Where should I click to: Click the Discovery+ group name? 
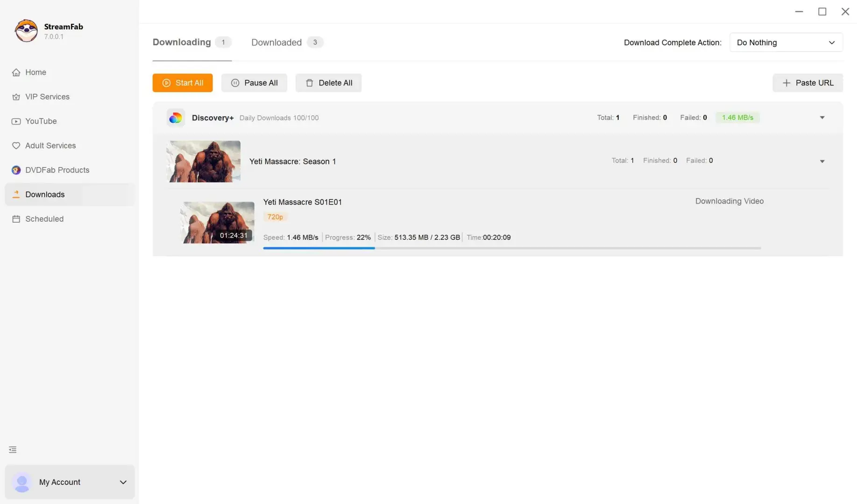[212, 118]
